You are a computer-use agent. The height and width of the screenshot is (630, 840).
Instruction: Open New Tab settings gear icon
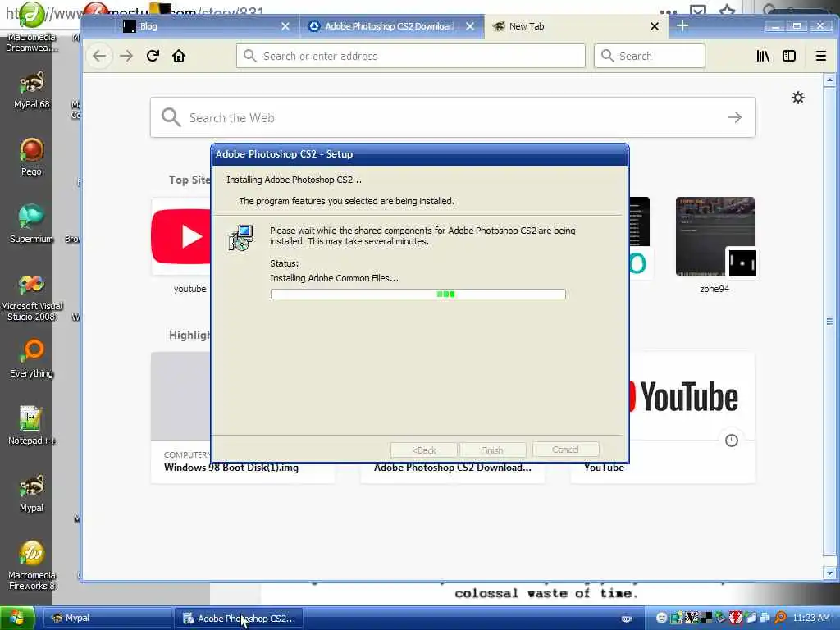click(x=798, y=98)
